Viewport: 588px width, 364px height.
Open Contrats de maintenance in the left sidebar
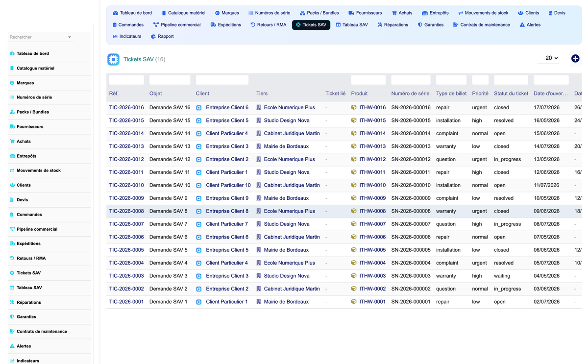tap(42, 332)
